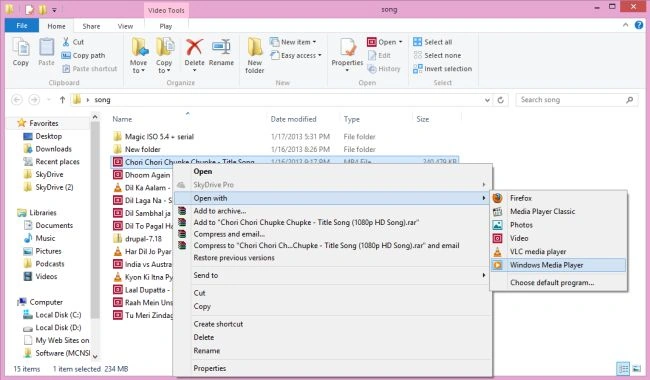
Task: Choose Firefox from Open with submenu
Action: tap(559, 198)
